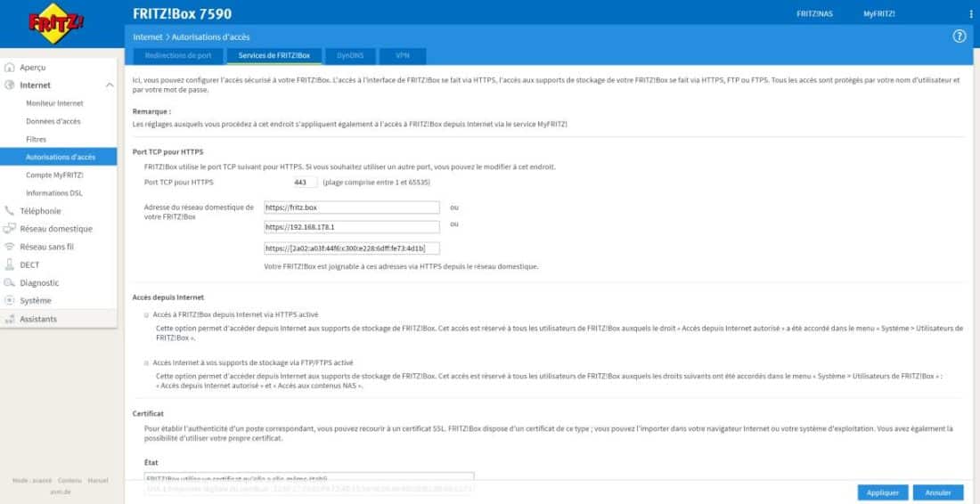Open Informations DSL page

click(53, 193)
